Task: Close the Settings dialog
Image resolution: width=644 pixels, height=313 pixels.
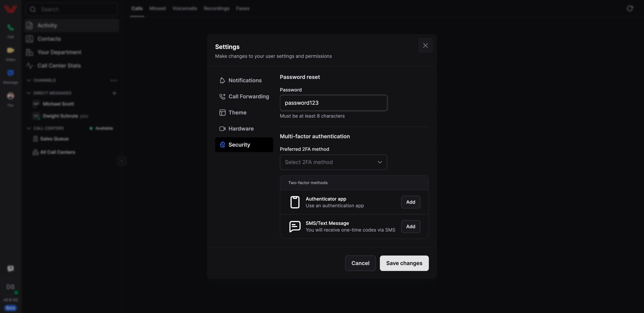Action: (x=425, y=45)
